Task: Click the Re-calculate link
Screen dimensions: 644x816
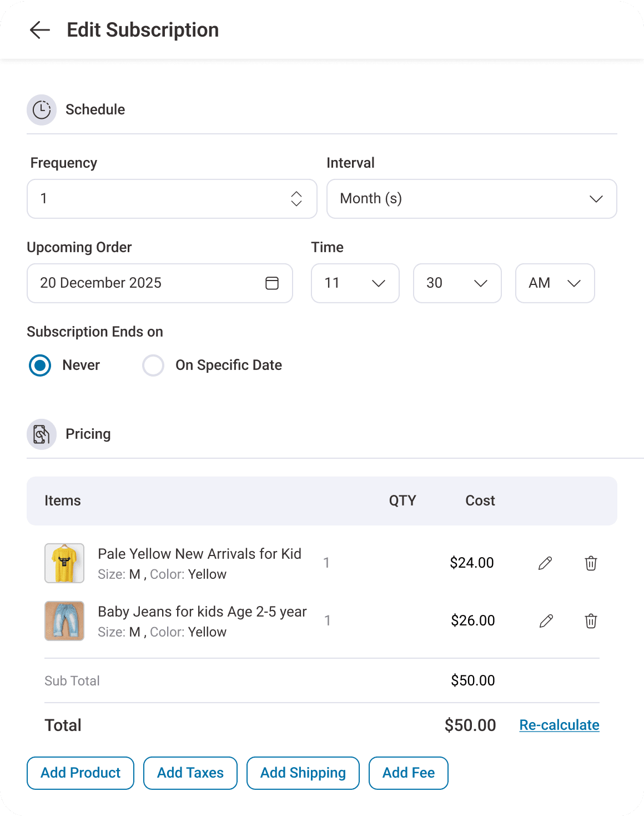Action: tap(559, 725)
